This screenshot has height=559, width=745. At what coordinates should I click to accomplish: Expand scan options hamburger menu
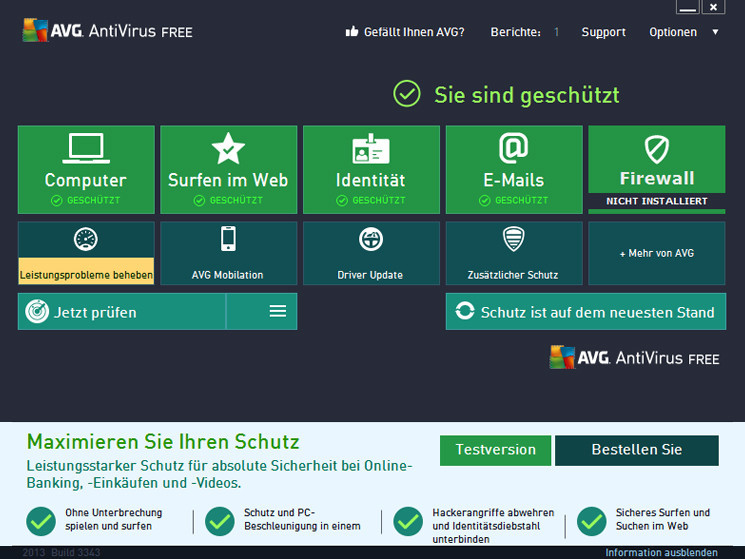pyautogui.click(x=278, y=312)
